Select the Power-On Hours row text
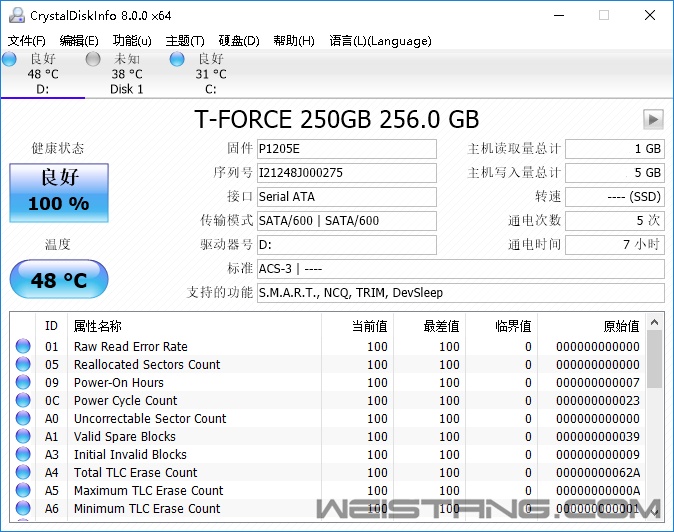 tap(119, 382)
